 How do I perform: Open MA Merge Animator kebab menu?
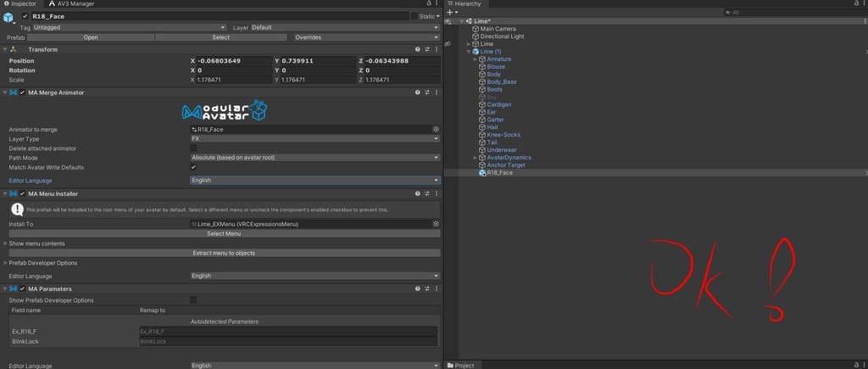pyautogui.click(x=437, y=92)
